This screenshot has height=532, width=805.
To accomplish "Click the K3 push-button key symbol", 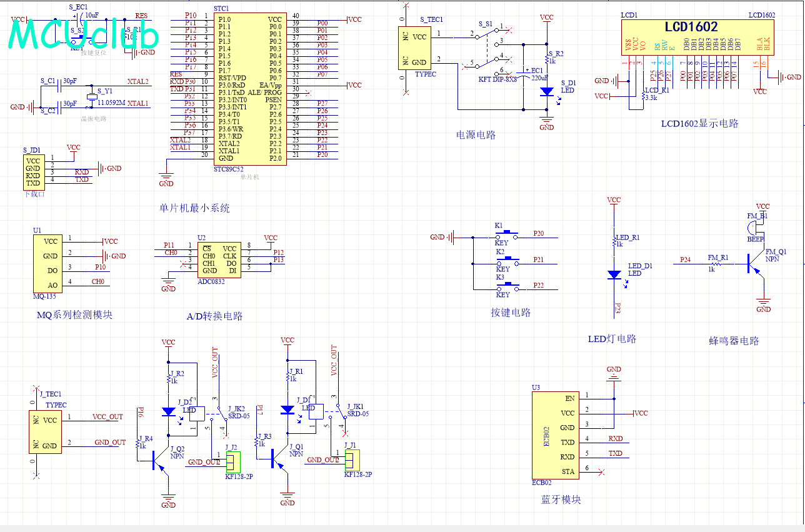I will click(507, 288).
